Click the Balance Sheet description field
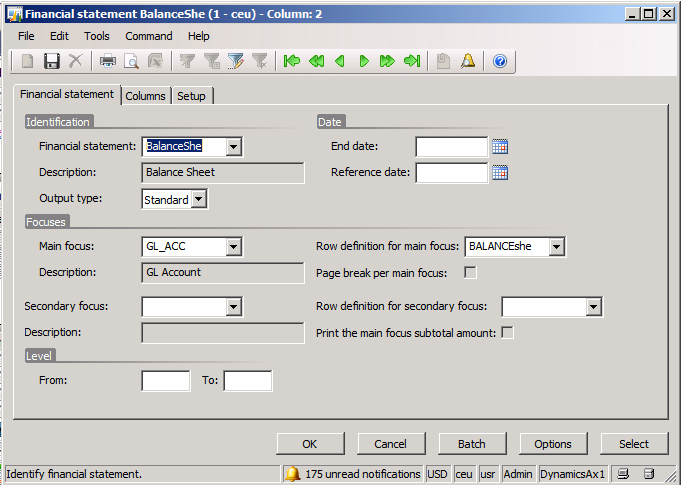 pos(223,173)
